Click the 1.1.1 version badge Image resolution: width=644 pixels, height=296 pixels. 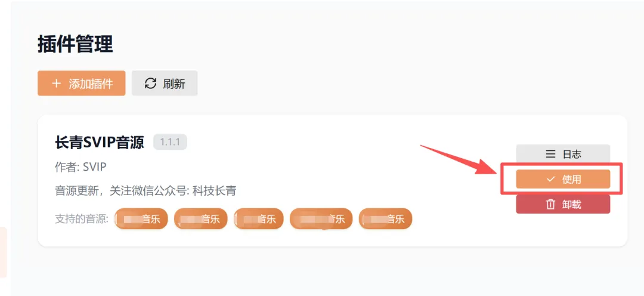(170, 142)
